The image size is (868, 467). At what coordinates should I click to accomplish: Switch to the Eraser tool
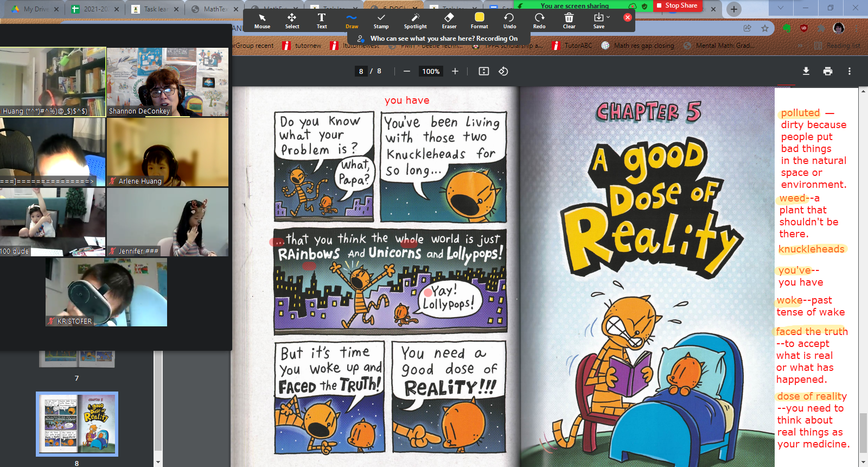(x=449, y=21)
